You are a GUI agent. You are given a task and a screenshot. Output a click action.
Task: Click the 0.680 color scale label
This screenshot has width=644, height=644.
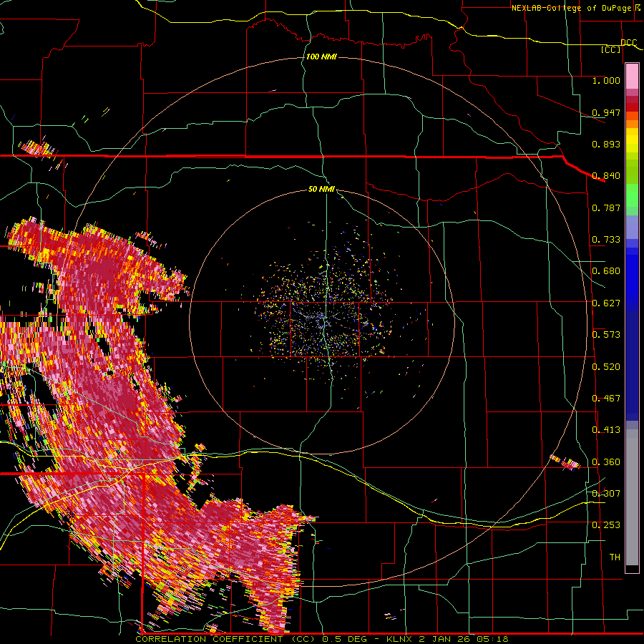pyautogui.click(x=606, y=271)
